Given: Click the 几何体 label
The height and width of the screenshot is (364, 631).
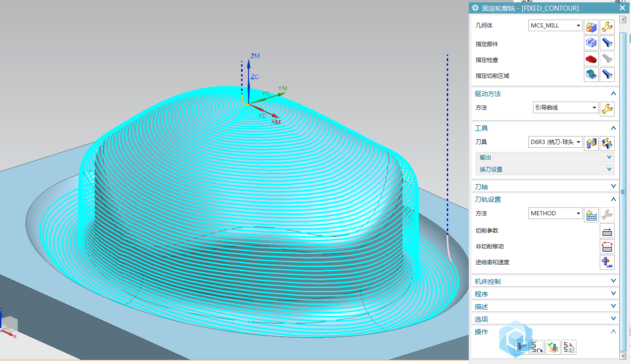Looking at the screenshot, I should [x=484, y=26].
